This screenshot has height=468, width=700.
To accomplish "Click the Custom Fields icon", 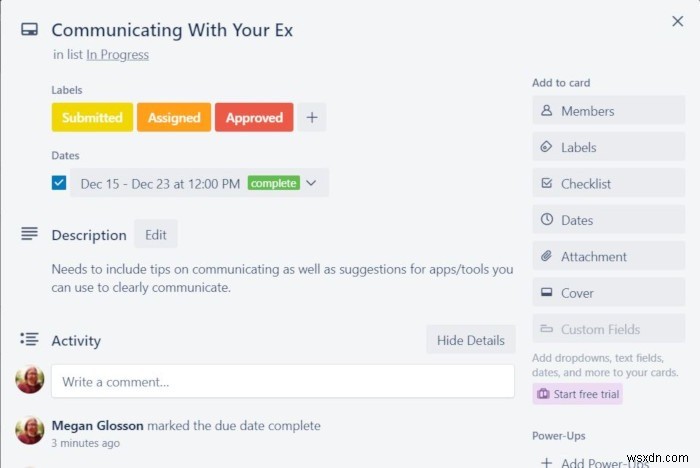I will (546, 329).
